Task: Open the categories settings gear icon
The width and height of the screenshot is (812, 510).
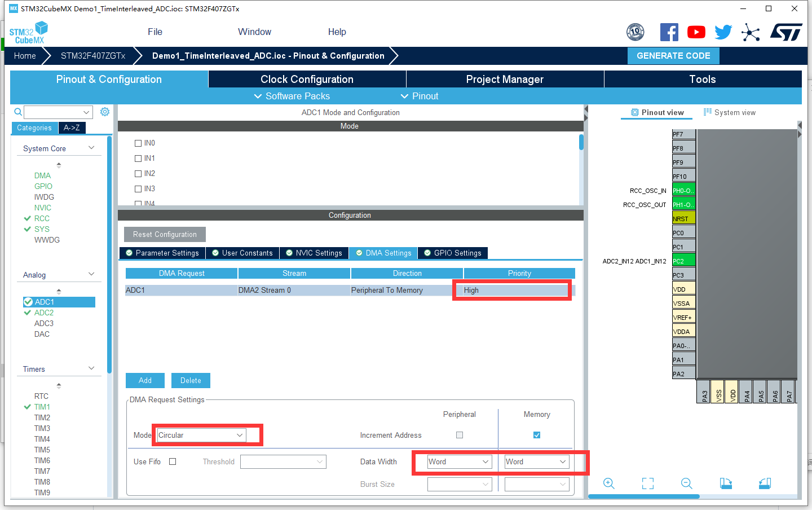Action: (x=105, y=112)
